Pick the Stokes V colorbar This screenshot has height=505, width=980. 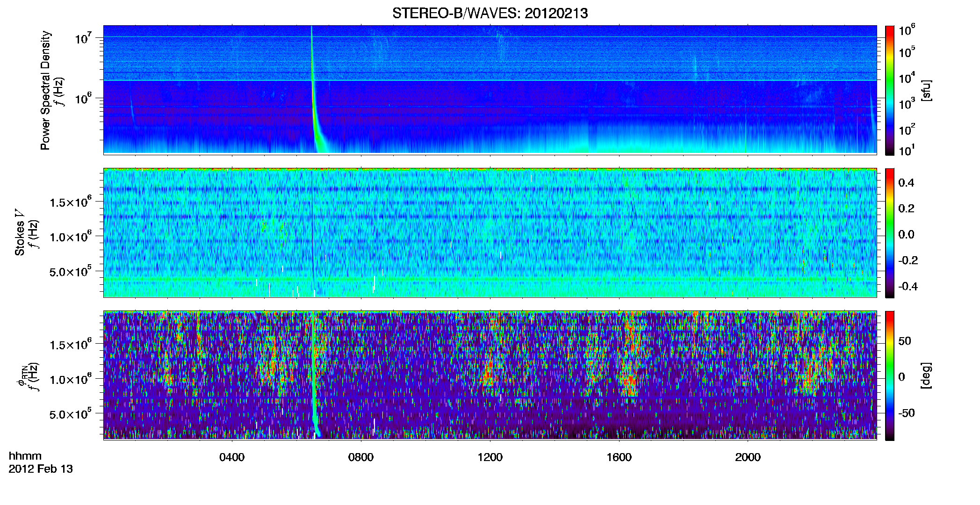890,233
